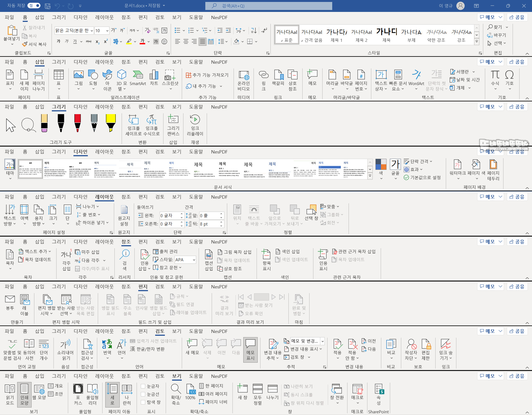Viewport: 532px width, 415px height.
Task: Expand the citation style APA dropdown
Action: (x=194, y=260)
